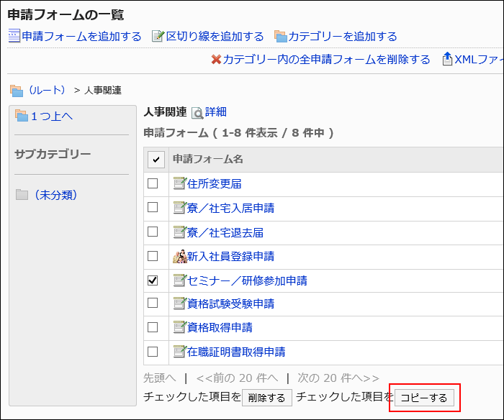Click the people icon beside 新入社員登録申請

pos(180,256)
